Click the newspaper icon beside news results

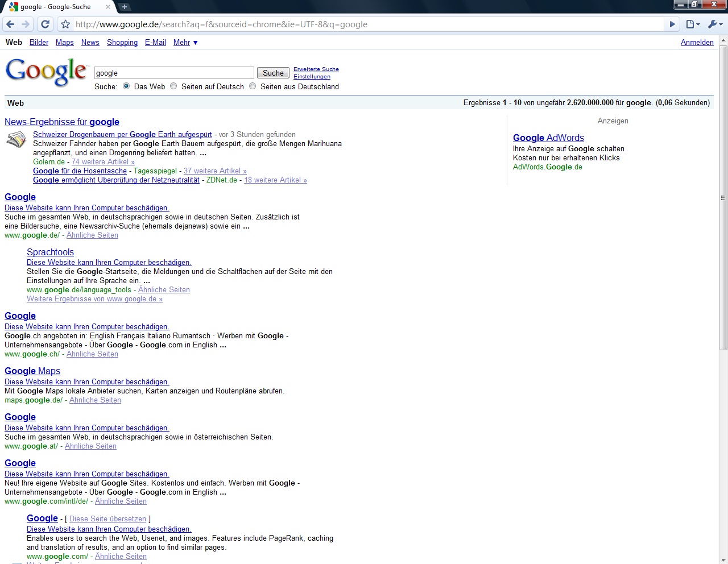click(x=16, y=139)
